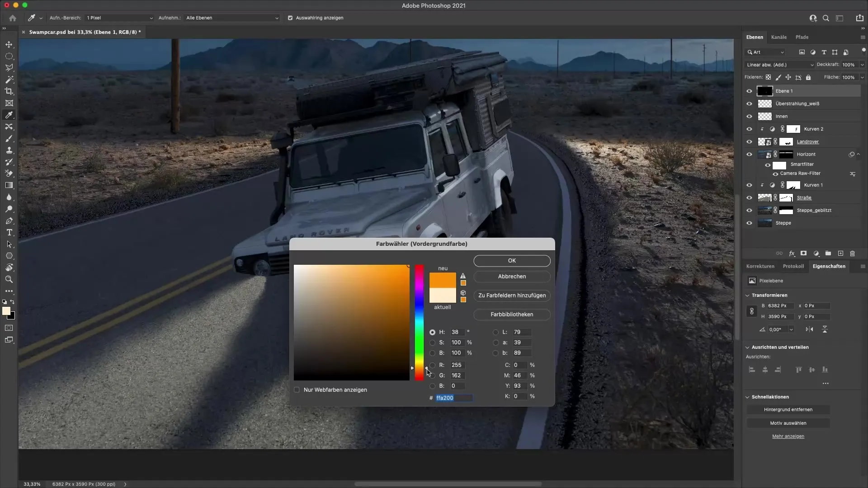The image size is (868, 488).
Task: Open the Aufnehm. Alle Ebenen dropdown
Action: pyautogui.click(x=232, y=18)
